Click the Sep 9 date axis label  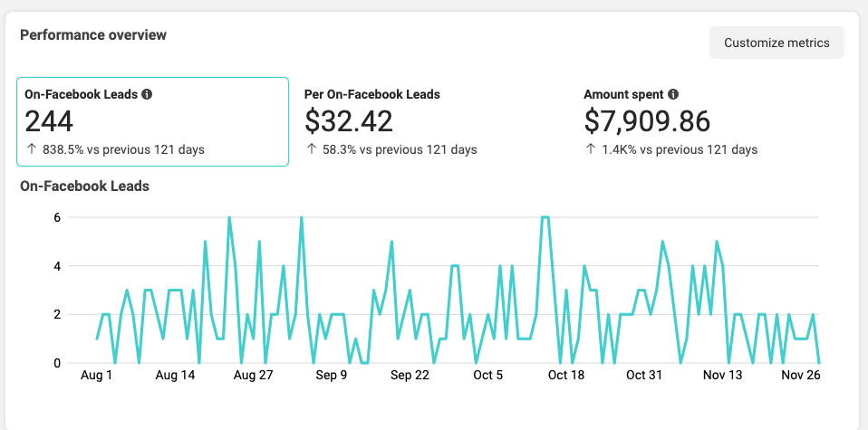(x=332, y=375)
